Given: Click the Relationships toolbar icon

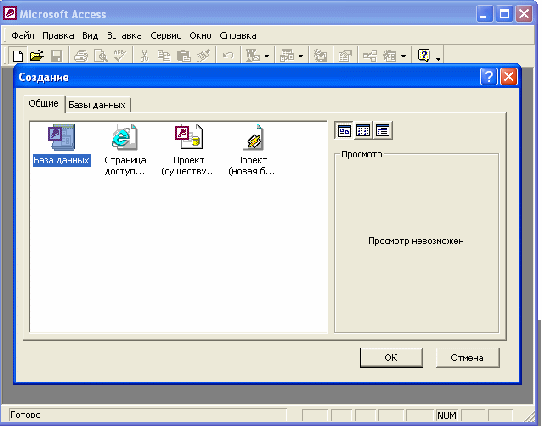Looking at the screenshot, I should click(x=370, y=56).
